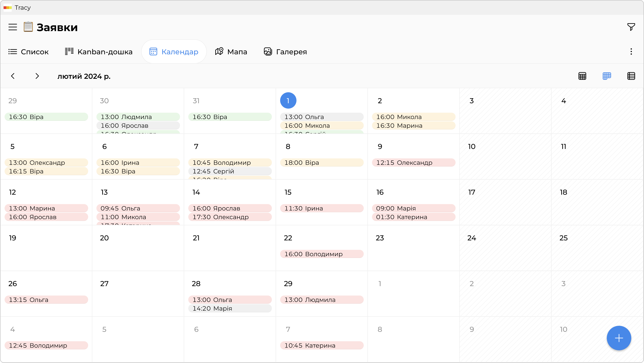
Task: Open the 12:15 Олександр event on 9
Action: pos(413,163)
